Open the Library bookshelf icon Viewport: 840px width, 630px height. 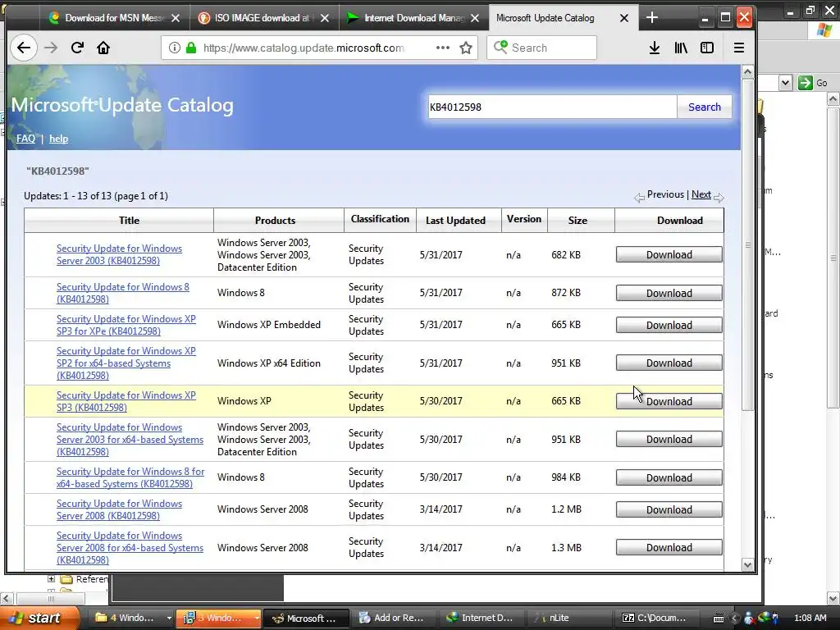tap(681, 48)
